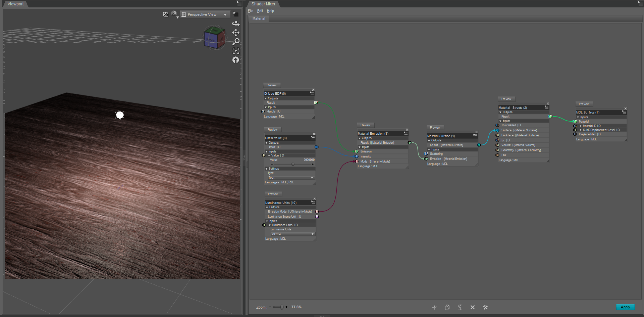Select the Paste nodes icon
Screen dimensions: 644x317
[x=460, y=307]
